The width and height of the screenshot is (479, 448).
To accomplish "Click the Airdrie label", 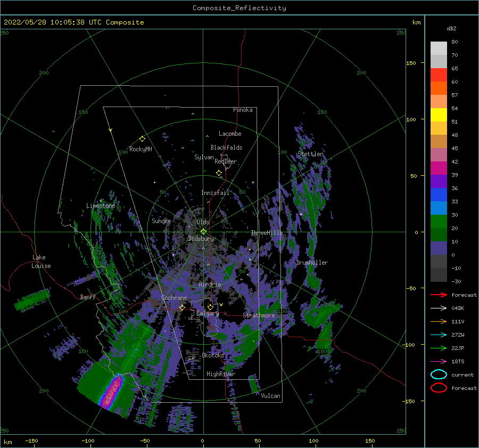I will click(210, 284).
